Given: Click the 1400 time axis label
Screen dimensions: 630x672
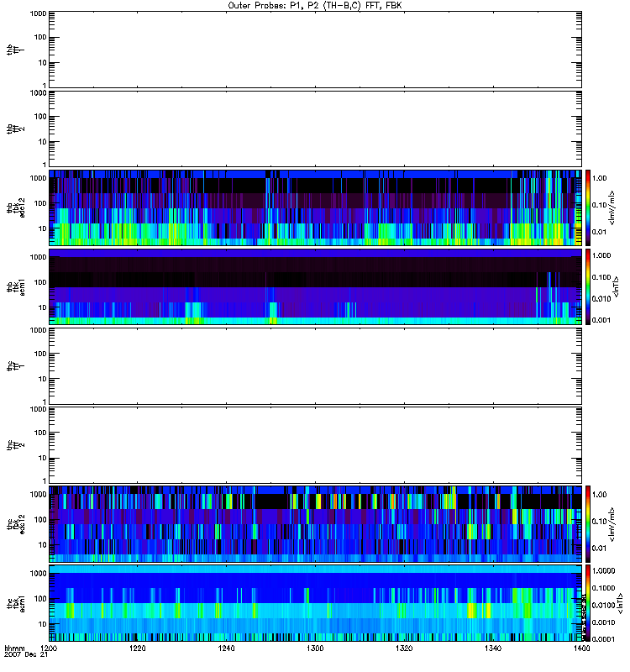Looking at the screenshot, I should coord(580,649).
